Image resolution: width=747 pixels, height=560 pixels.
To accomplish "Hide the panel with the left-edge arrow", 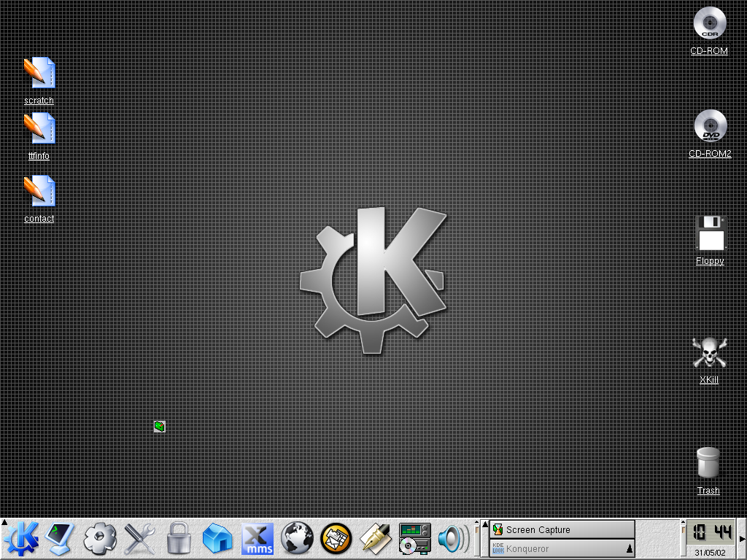I will [4, 523].
